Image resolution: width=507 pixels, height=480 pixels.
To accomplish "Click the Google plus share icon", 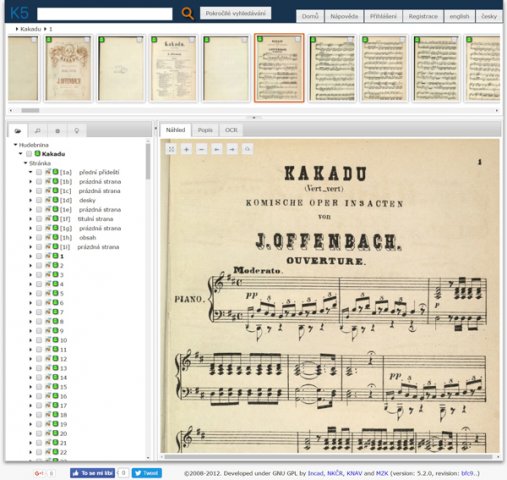I will (x=39, y=473).
